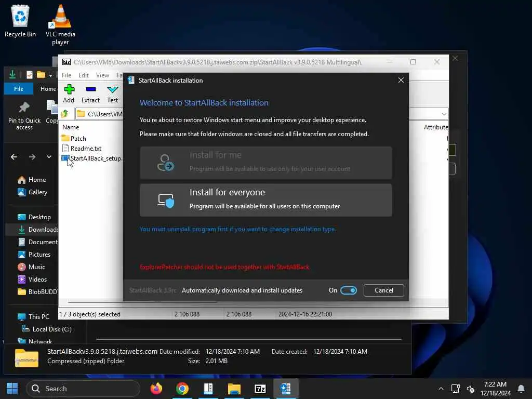Select StartAllBack_setup file in 7-Zip list
Screen dimensions: 532x399
point(92,158)
